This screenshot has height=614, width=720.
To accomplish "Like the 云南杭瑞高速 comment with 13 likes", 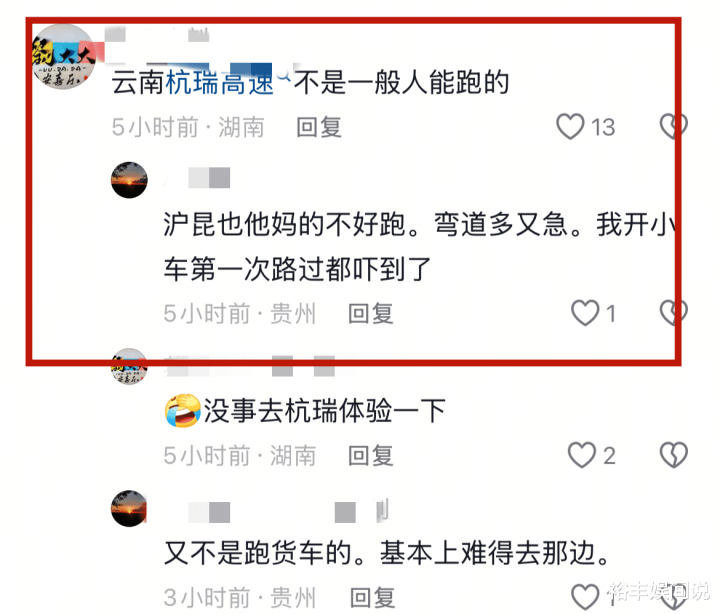I will tap(570, 126).
